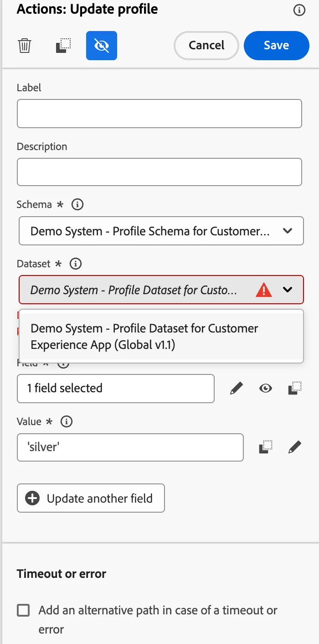Screen dimensions: 319x644
Task: Click the Cancel button
Action: pos(206,46)
